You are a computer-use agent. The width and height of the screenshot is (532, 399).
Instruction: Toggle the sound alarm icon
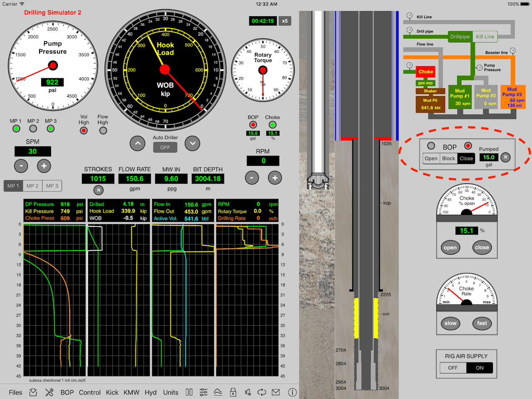[x=248, y=392]
